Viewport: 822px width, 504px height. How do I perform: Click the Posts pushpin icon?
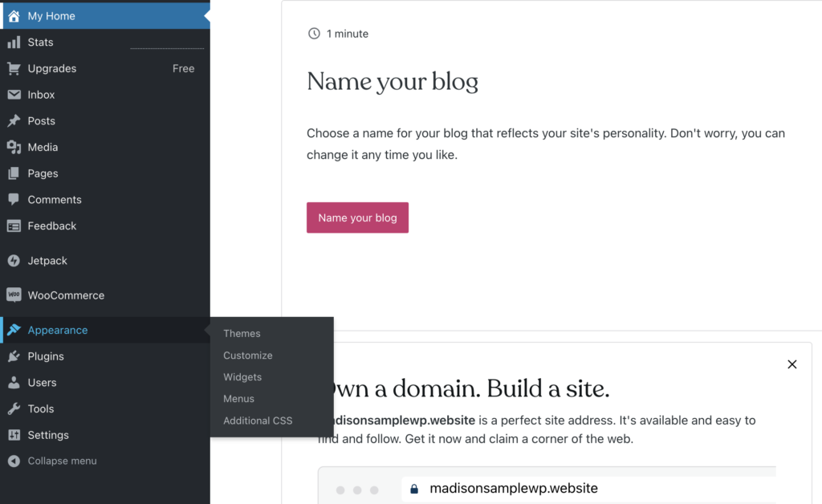(x=14, y=121)
